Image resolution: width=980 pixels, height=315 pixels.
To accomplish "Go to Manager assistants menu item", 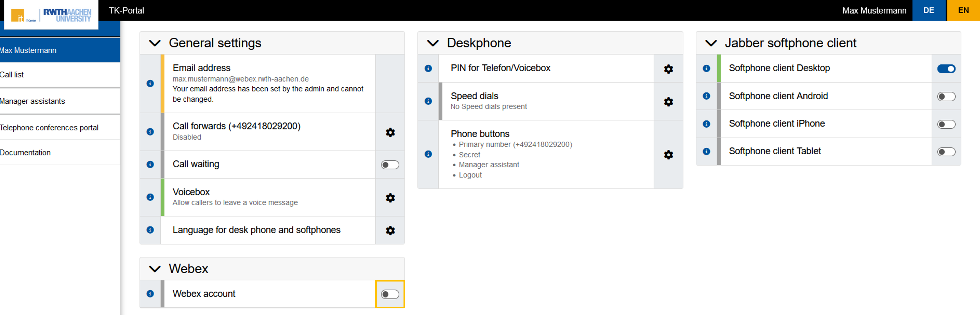I will point(33,101).
